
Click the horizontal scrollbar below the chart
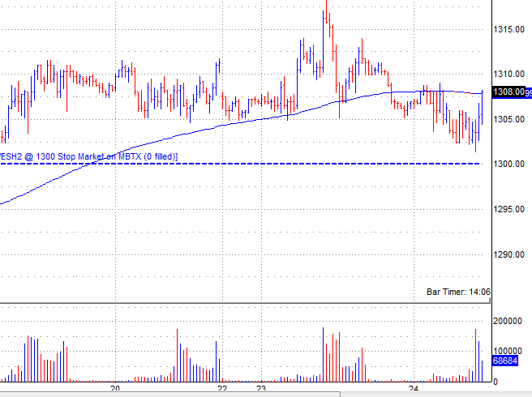[169, 395]
